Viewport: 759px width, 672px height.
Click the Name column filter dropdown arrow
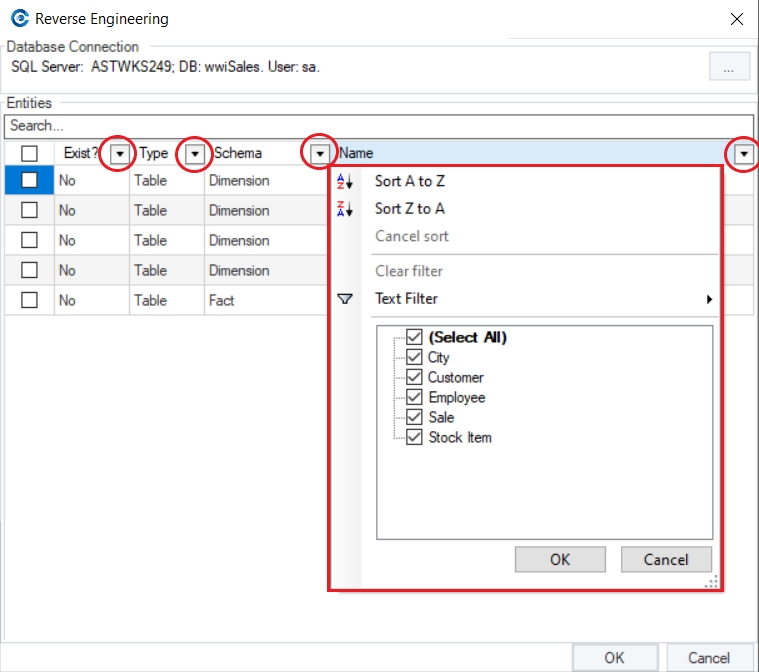click(744, 153)
